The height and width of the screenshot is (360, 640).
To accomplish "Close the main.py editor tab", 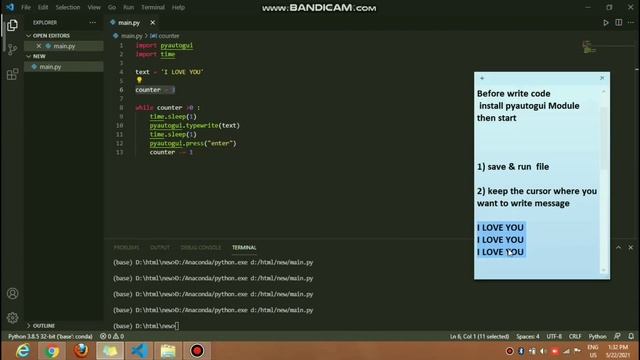I will pyautogui.click(x=153, y=23).
